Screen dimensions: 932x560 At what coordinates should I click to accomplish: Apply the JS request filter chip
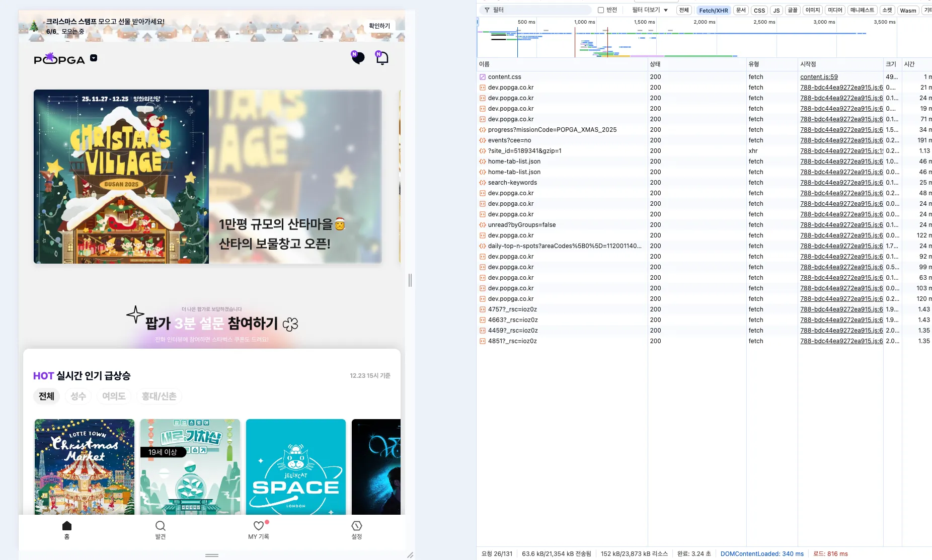[776, 10]
